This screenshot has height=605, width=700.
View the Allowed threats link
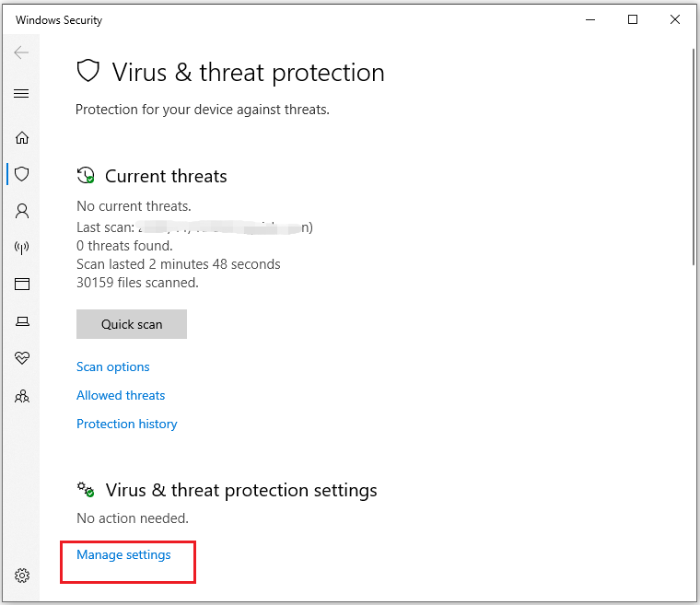[x=121, y=395]
